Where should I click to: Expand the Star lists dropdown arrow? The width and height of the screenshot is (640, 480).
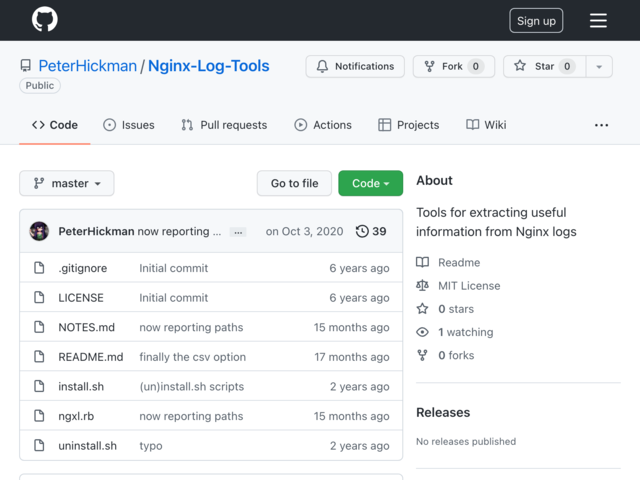[599, 66]
